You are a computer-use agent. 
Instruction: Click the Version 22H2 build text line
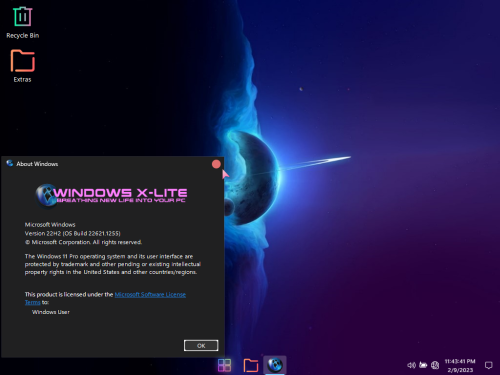click(73, 233)
